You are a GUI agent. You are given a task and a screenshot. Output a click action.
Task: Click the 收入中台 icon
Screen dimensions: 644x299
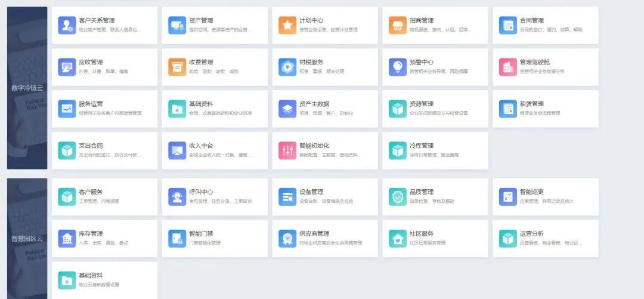(x=177, y=150)
